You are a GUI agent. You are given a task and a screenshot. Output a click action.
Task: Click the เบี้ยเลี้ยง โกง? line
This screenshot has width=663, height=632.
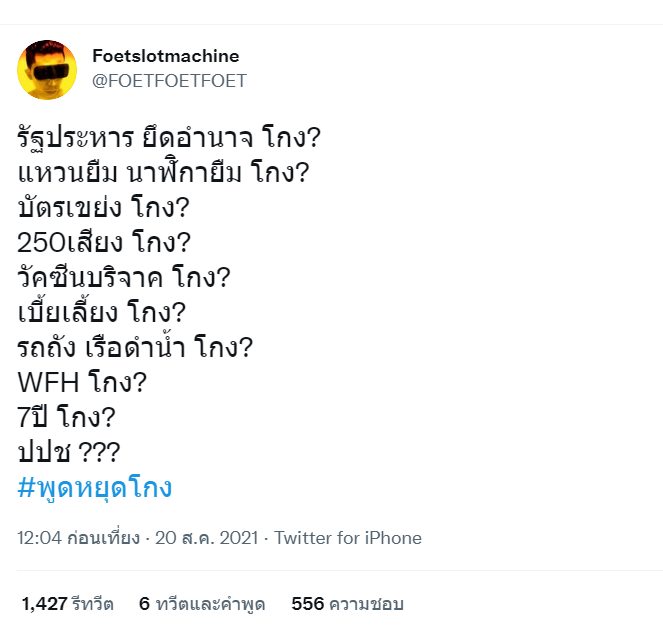coord(108,312)
